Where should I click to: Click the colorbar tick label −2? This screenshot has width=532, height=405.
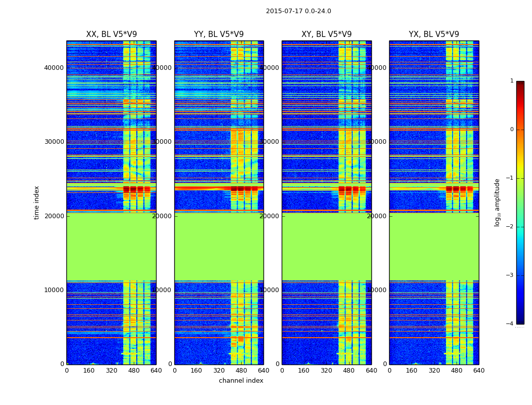pyautogui.click(x=510, y=226)
